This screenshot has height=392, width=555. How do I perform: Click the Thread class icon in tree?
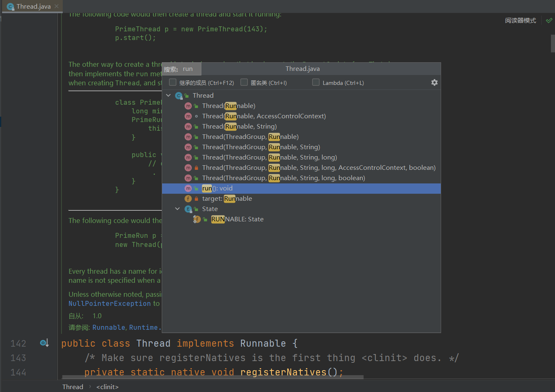(x=179, y=96)
